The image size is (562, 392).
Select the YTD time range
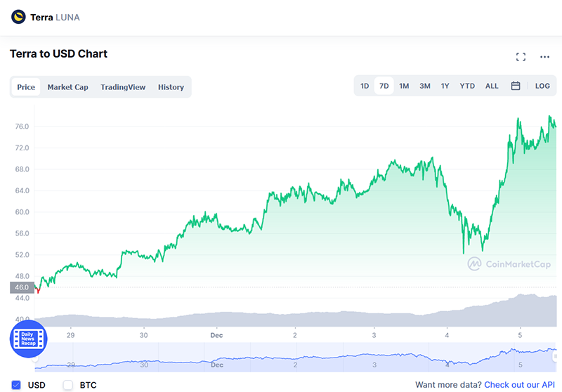(467, 86)
